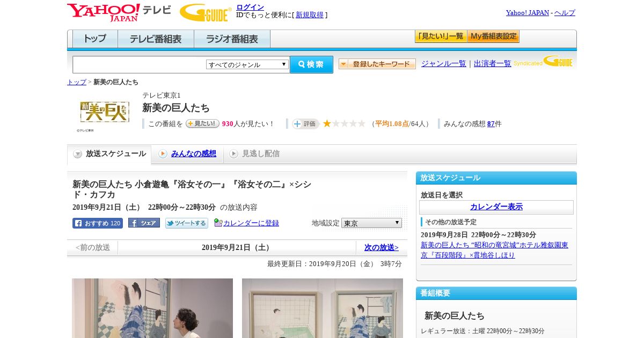Screen dimensions: 644x338
Task: Open My番組表設定 button
Action: 493,36
